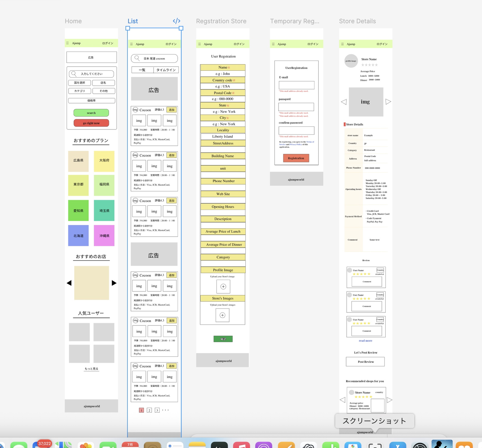Image resolution: width=482 pixels, height=448 pixels.
Task: Open Calendar showing 7月 in the Dock
Action: (x=130, y=445)
